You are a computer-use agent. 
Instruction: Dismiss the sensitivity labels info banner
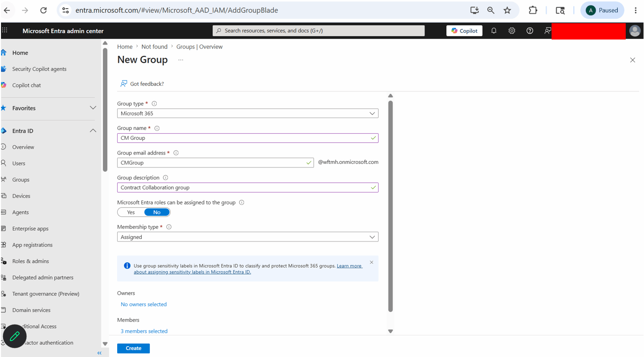[372, 262]
